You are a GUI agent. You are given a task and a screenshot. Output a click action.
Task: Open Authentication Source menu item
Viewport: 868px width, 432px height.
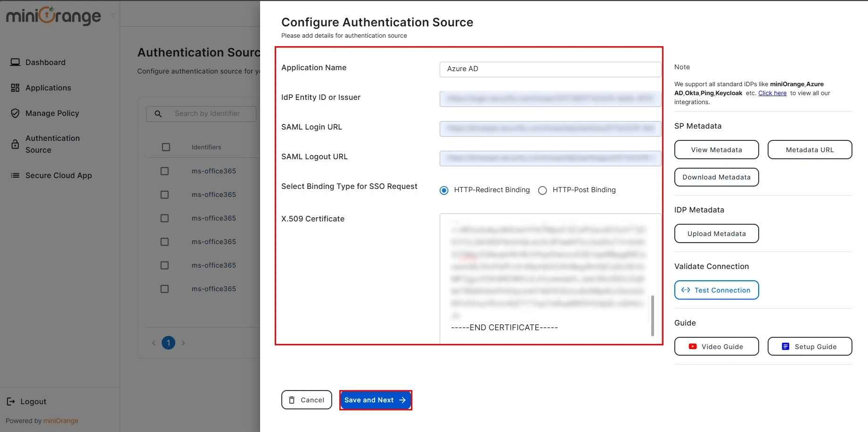coord(52,144)
